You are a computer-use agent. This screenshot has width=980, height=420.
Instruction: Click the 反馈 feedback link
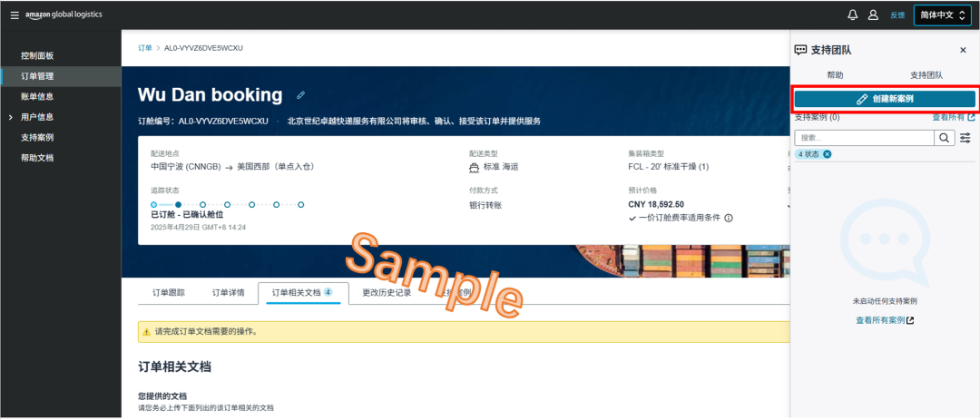pos(897,15)
